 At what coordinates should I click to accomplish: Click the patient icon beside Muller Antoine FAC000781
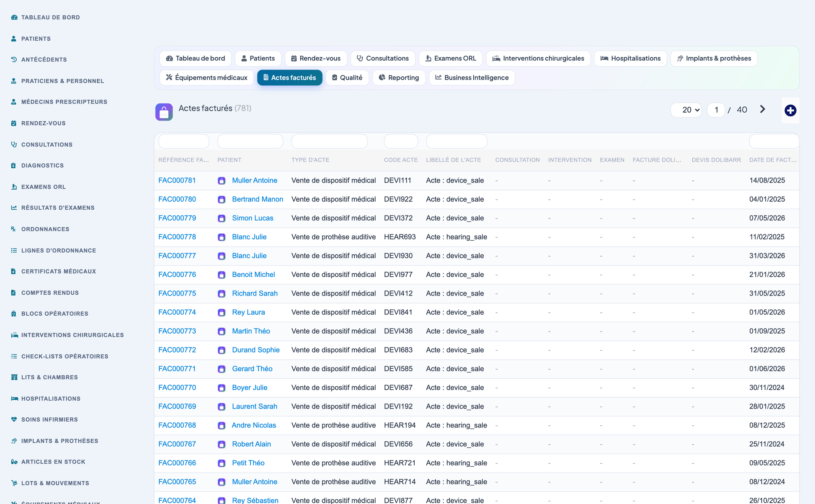click(x=222, y=181)
